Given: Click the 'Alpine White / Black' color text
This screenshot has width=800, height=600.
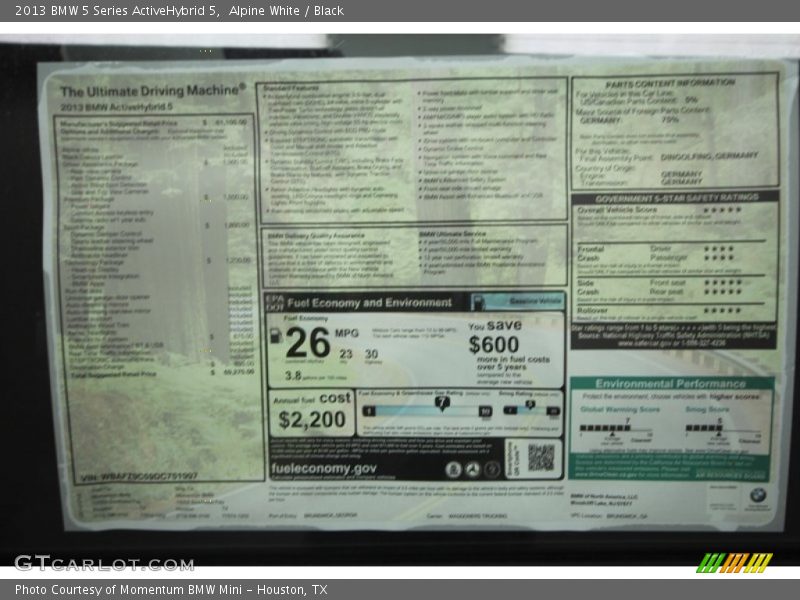Looking at the screenshot, I should [286, 11].
